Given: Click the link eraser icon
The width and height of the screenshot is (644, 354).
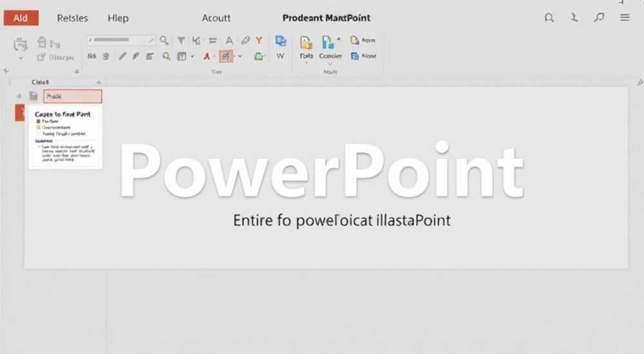Looking at the screenshot, I should pos(245,41).
